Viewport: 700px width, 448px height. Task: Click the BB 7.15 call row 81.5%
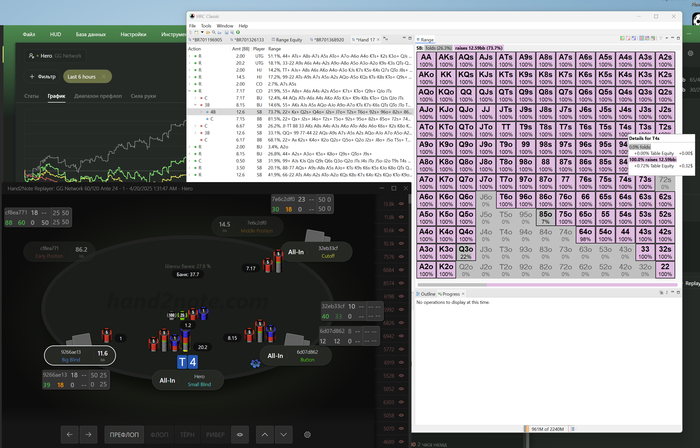pos(300,119)
